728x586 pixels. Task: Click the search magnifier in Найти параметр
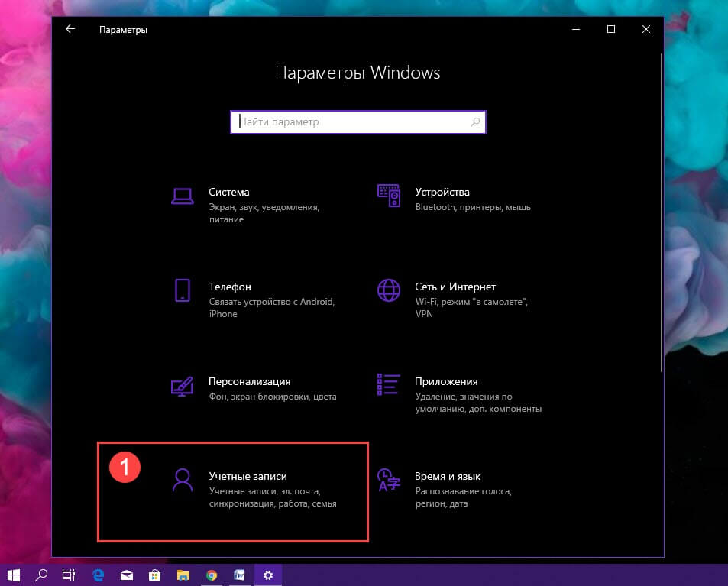pyautogui.click(x=474, y=122)
